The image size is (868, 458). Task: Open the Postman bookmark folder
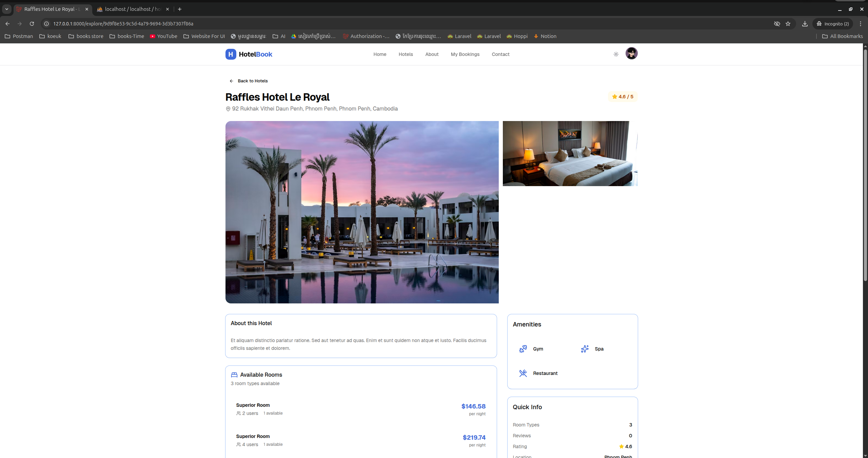click(x=19, y=36)
